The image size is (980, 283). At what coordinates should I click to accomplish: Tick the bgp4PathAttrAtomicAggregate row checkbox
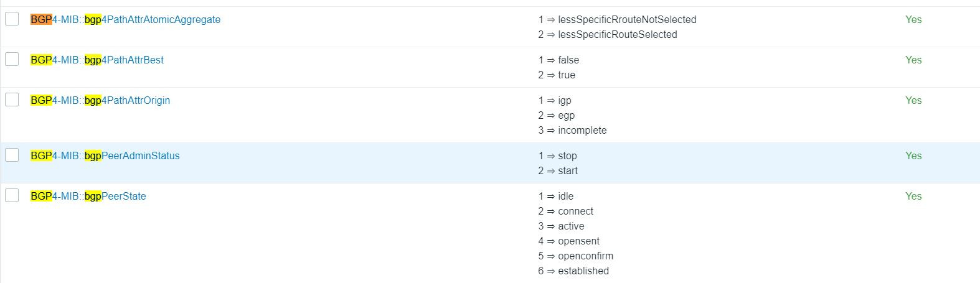[12, 19]
